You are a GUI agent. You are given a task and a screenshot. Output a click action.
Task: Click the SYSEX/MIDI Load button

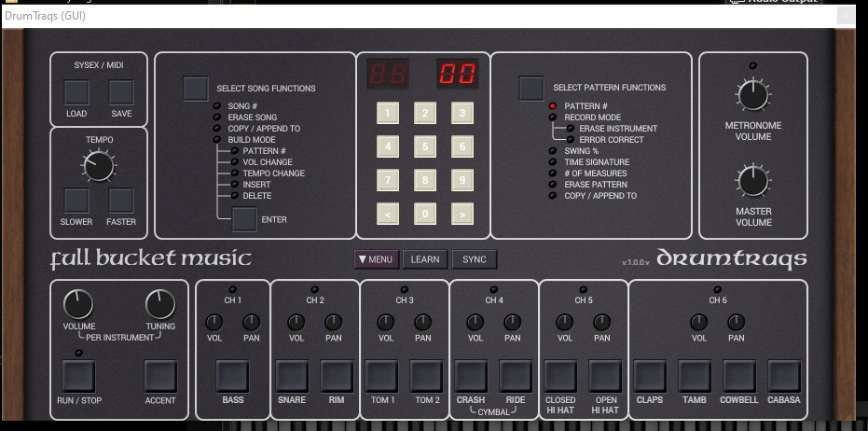[x=76, y=92]
